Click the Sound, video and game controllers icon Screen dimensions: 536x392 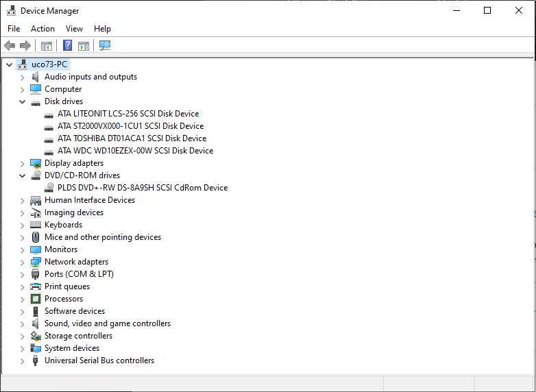tap(36, 323)
